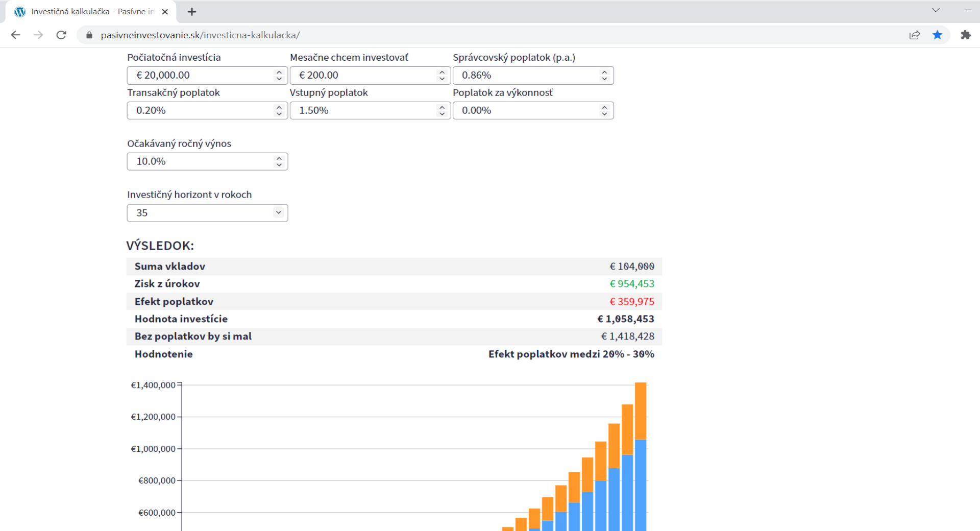Open the tab search chevron
Image resolution: width=980 pixels, height=531 pixels.
[x=936, y=10]
